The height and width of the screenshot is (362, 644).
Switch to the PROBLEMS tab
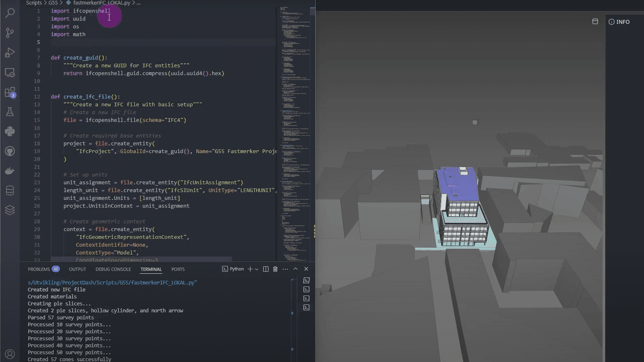(x=44, y=269)
